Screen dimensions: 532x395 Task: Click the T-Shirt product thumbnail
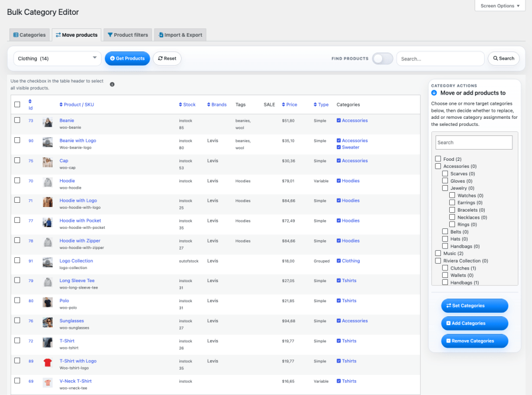click(47, 342)
